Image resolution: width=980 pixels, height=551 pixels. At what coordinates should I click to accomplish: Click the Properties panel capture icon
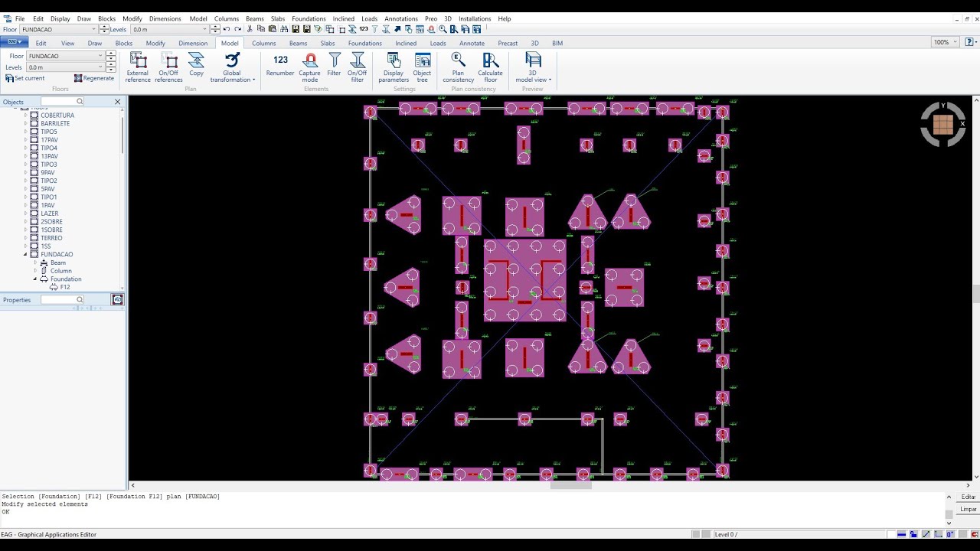click(117, 299)
